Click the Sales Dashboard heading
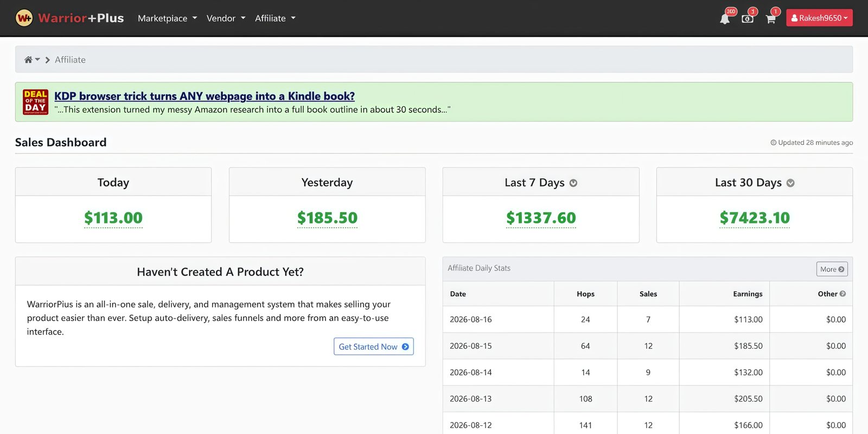 pyautogui.click(x=61, y=142)
